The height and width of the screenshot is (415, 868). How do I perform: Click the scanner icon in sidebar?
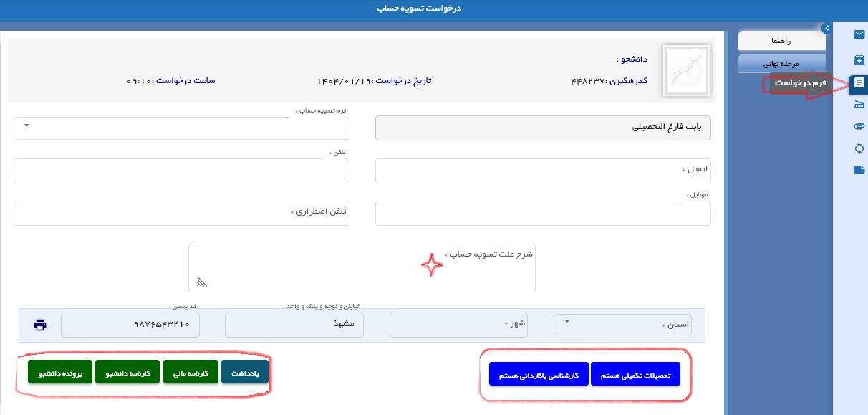859,105
